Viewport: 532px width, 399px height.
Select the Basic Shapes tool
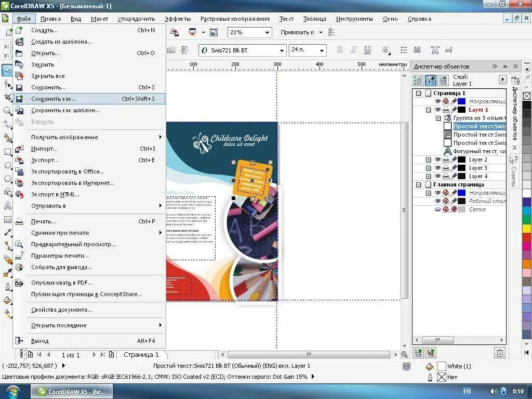pyautogui.click(x=7, y=192)
